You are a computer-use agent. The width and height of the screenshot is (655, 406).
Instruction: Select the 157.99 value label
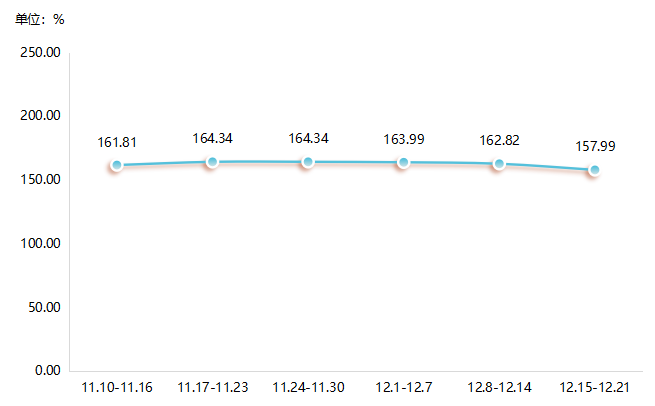[595, 146]
